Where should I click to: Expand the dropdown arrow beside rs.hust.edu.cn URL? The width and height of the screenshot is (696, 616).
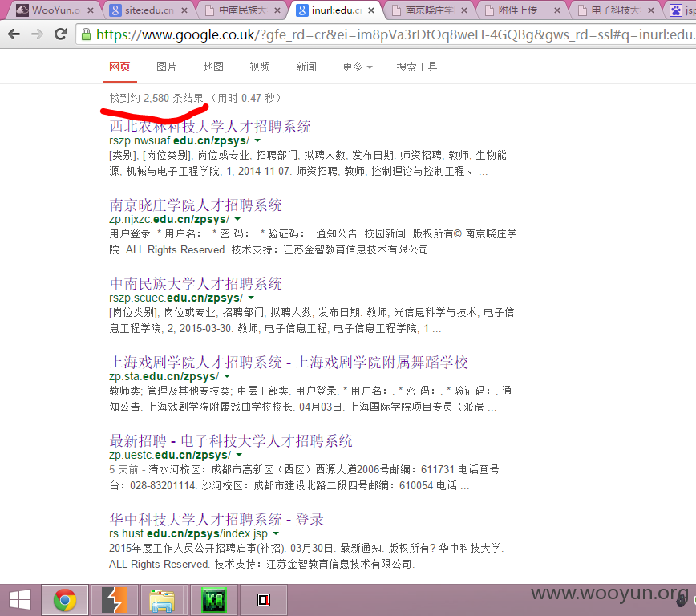pyautogui.click(x=276, y=534)
